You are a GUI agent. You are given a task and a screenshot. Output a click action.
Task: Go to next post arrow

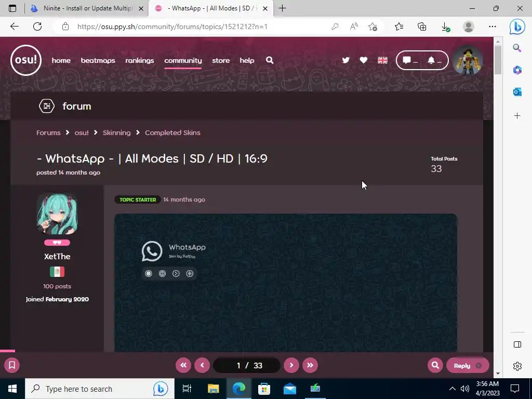291,365
